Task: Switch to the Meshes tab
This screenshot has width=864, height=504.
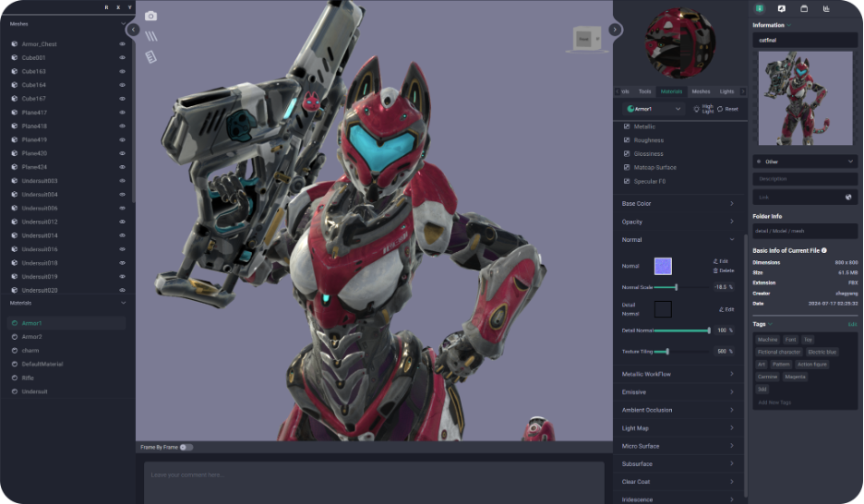Action: [701, 91]
